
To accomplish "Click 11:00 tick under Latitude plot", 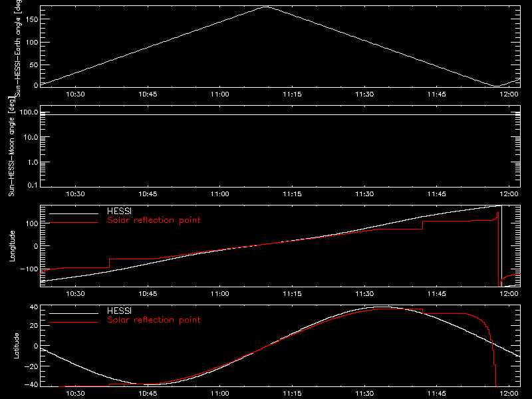I will click(x=220, y=394).
